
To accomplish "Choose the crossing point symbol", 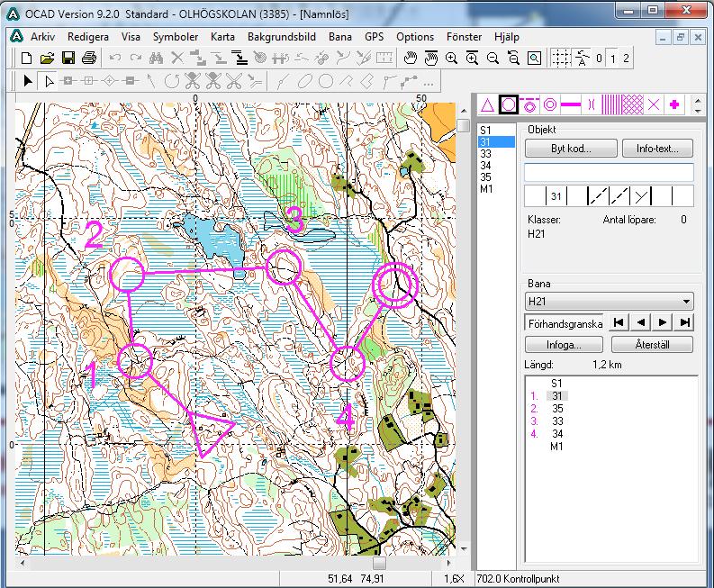I will pos(592,105).
